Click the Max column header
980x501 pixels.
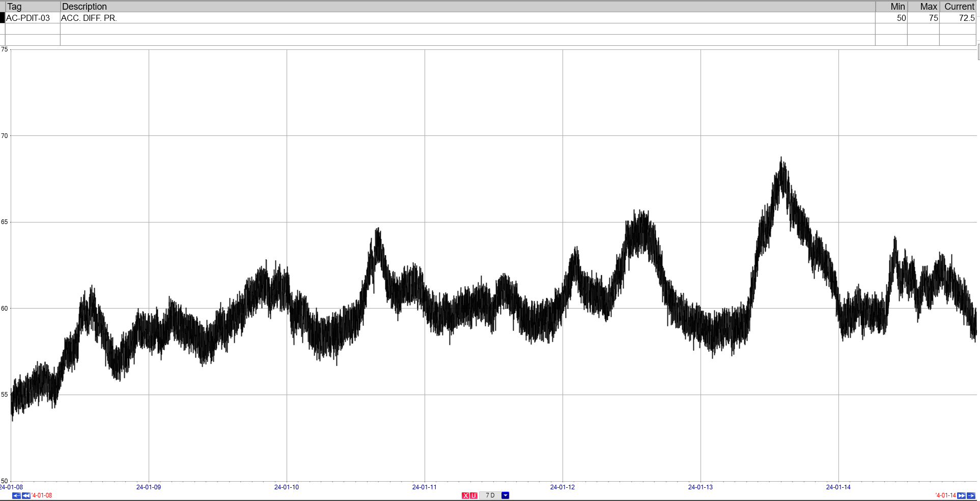(x=923, y=7)
